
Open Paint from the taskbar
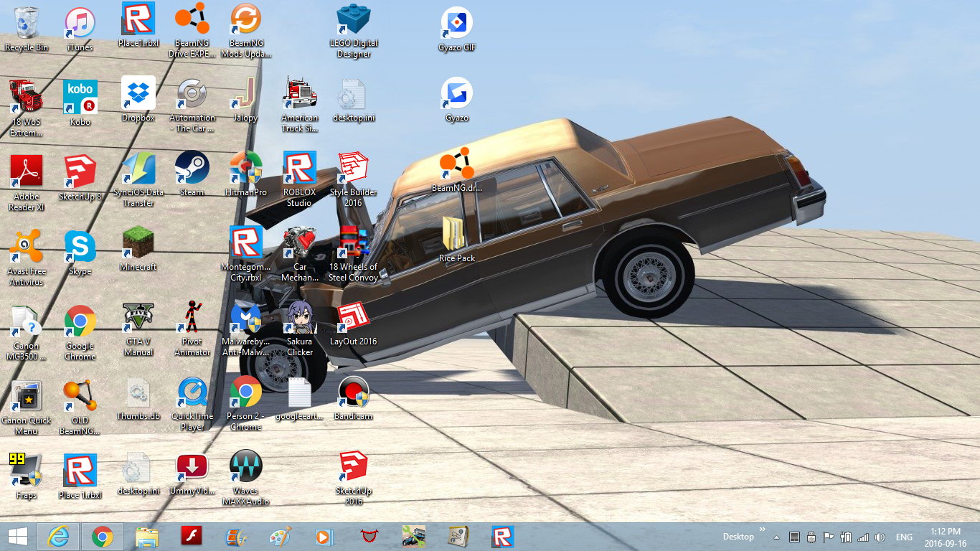pyautogui.click(x=281, y=537)
